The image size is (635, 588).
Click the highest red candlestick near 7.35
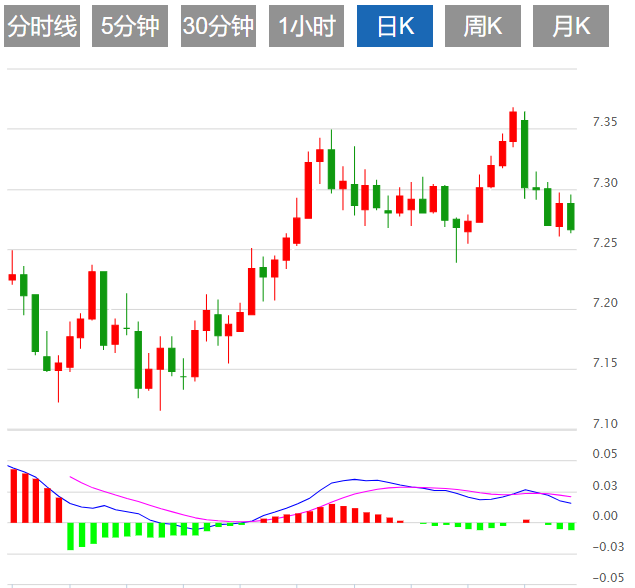tap(513, 127)
